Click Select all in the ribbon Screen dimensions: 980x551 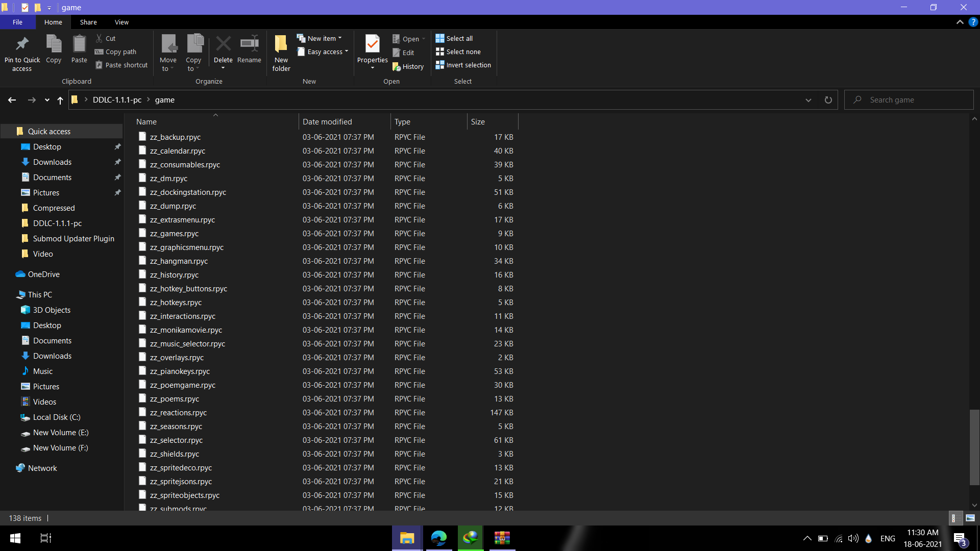454,38
